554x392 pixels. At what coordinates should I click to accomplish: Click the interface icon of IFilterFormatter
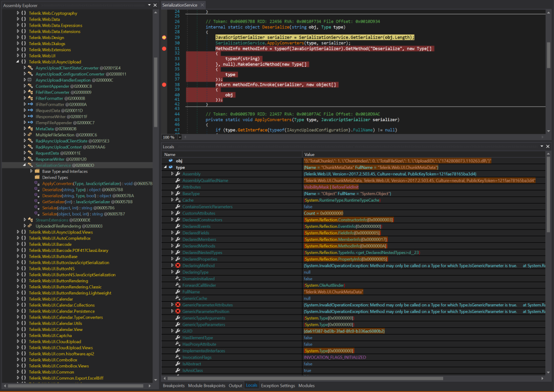pyautogui.click(x=30, y=104)
